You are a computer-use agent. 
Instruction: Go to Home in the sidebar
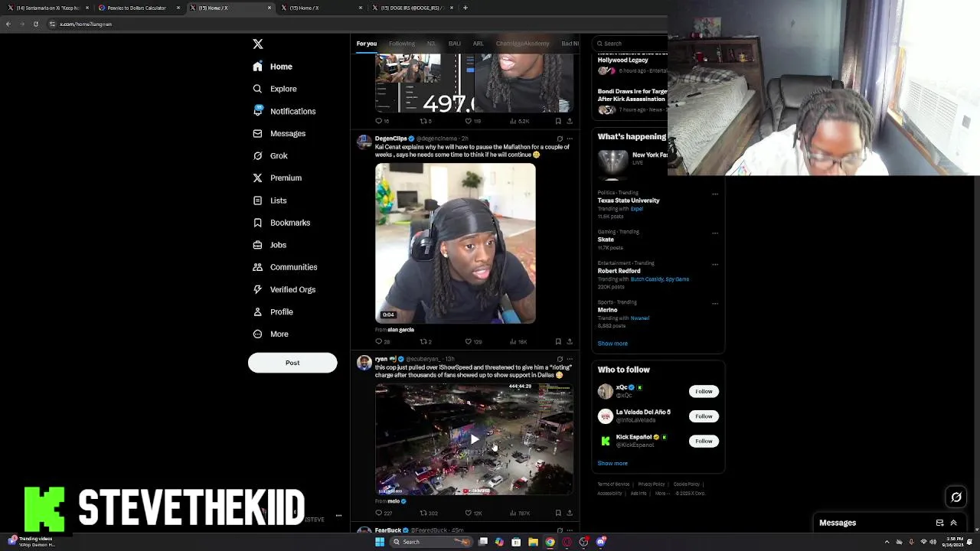pos(273,67)
